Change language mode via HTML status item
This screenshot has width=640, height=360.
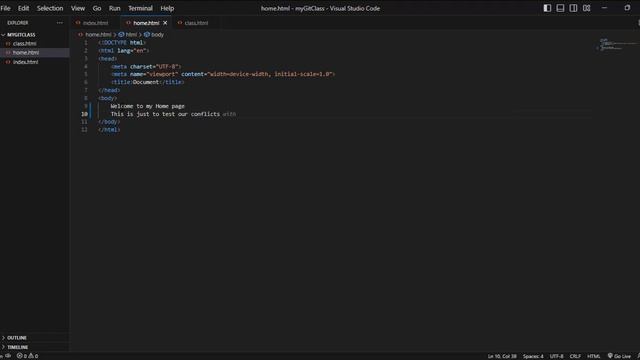593,356
